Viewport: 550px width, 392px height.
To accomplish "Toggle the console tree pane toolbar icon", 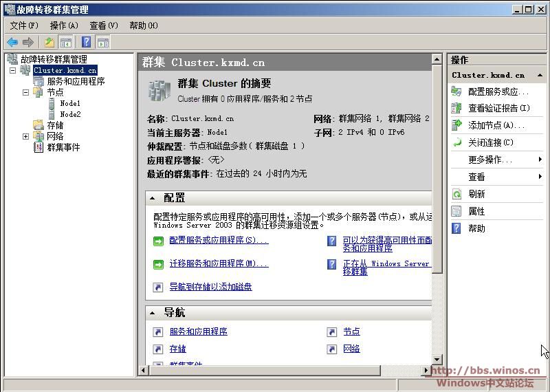I will (65, 43).
